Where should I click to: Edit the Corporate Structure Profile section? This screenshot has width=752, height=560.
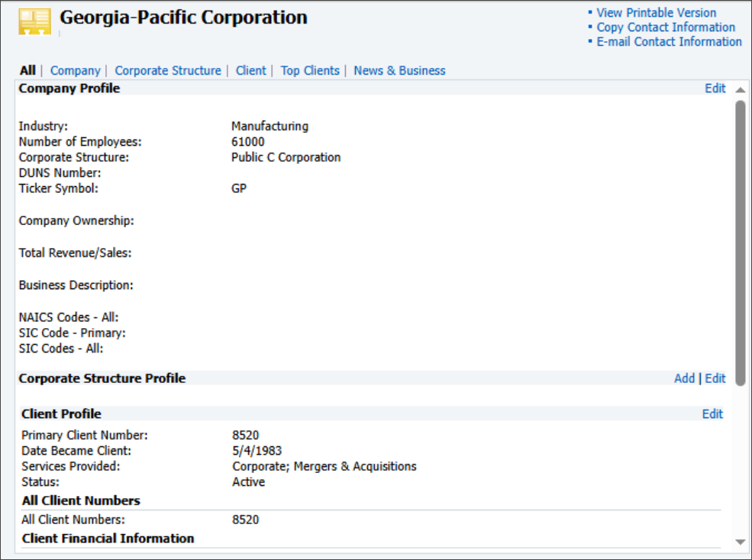(715, 378)
